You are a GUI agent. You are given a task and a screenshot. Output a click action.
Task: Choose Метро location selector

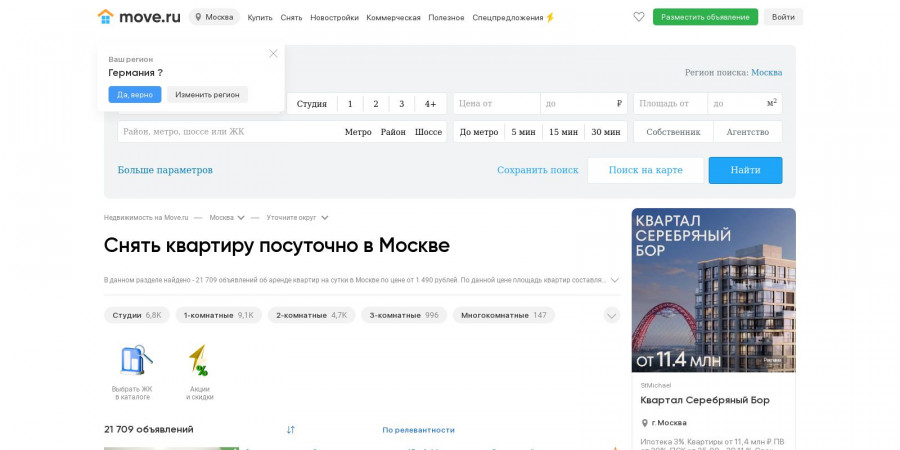click(x=358, y=132)
